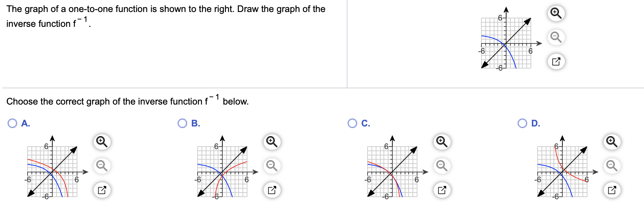644x219 pixels.
Task: Select radio button for answer C
Action: tap(352, 124)
